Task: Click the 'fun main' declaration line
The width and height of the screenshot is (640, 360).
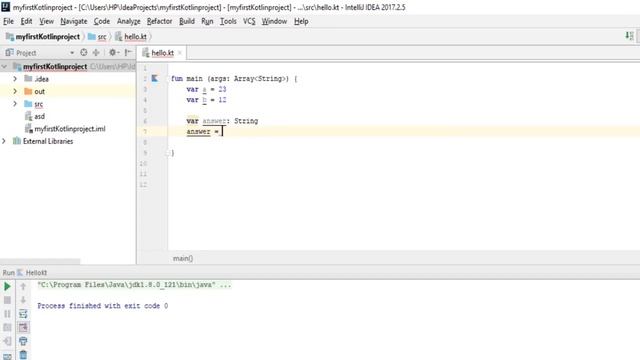Action: (234, 78)
